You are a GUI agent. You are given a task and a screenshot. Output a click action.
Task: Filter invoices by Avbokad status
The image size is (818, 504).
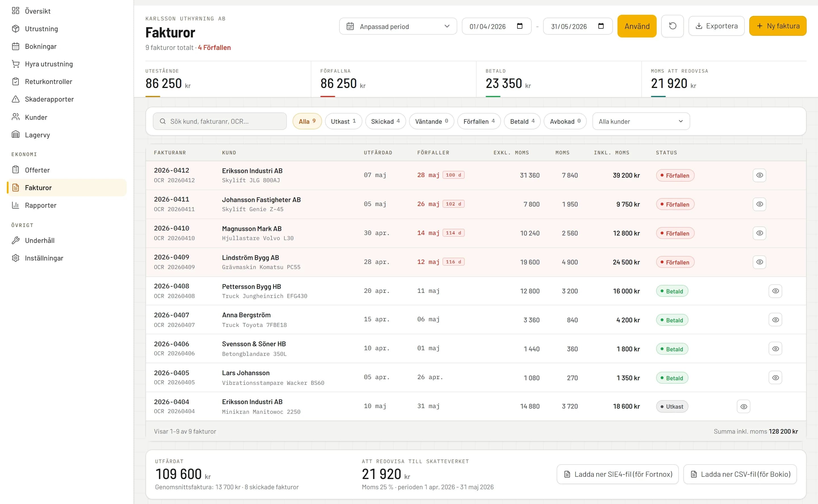pyautogui.click(x=565, y=121)
